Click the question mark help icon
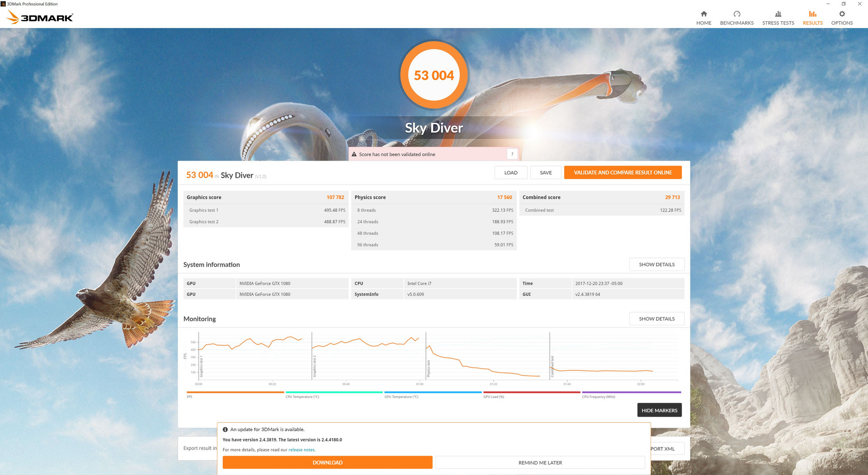This screenshot has width=868, height=475. pyautogui.click(x=512, y=154)
